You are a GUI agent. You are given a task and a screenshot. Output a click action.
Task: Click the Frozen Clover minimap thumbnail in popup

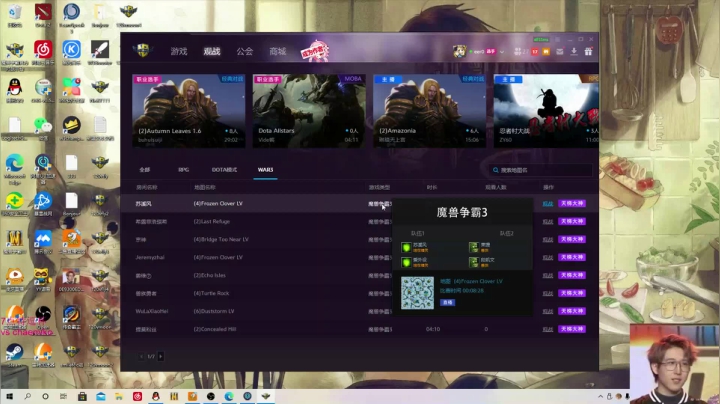point(417,293)
